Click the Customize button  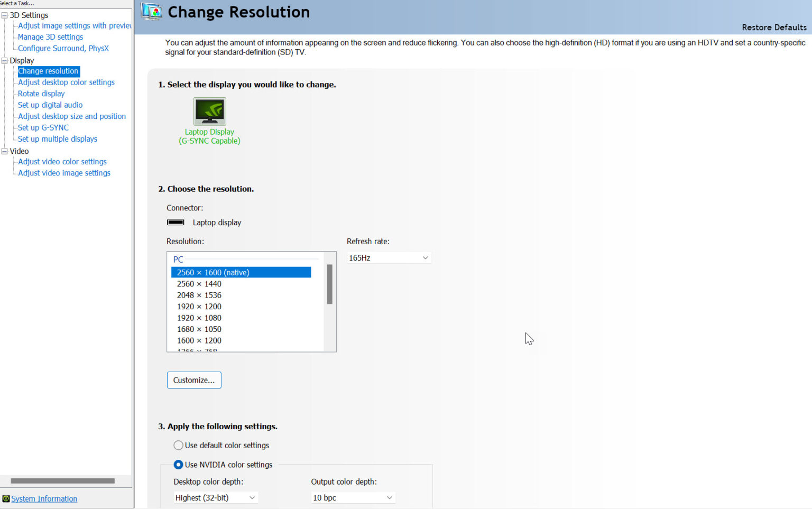pyautogui.click(x=194, y=380)
